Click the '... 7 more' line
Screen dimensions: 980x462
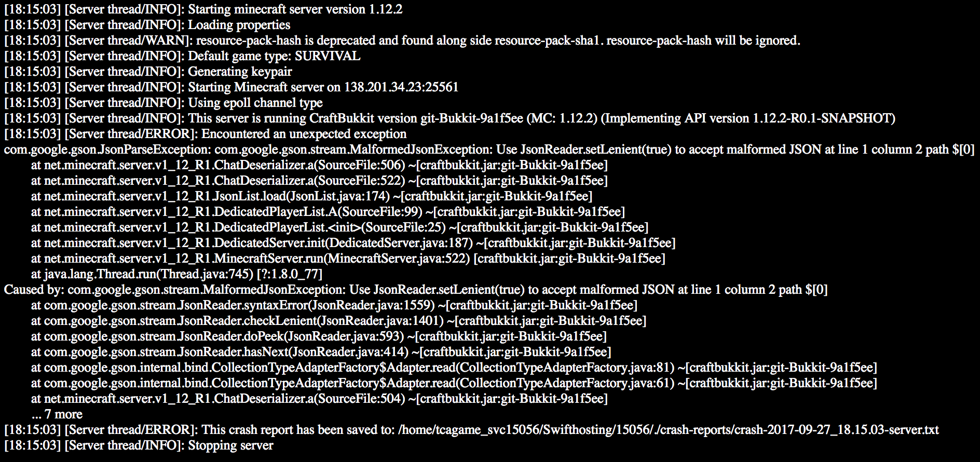(57, 414)
